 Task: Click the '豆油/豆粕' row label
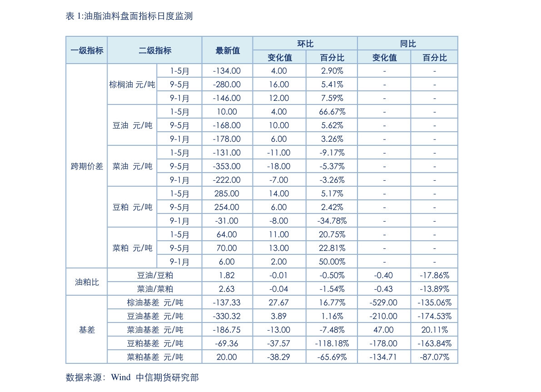point(155,275)
